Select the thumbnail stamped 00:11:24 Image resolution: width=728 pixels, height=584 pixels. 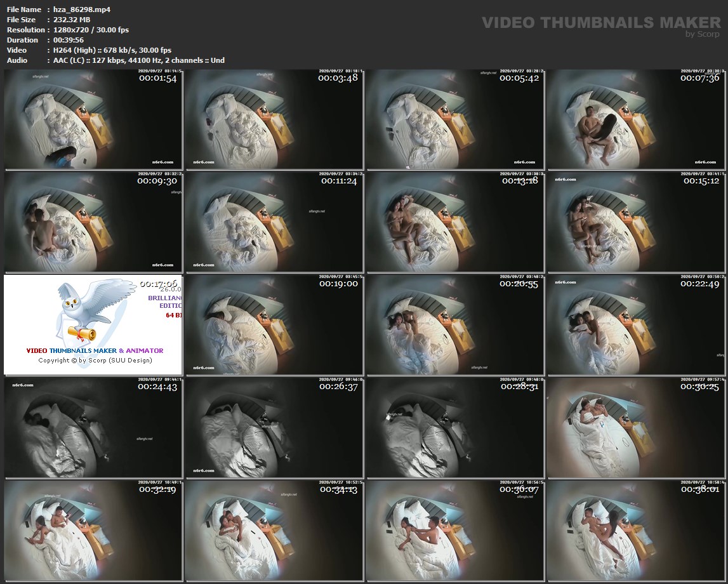pyautogui.click(x=274, y=222)
